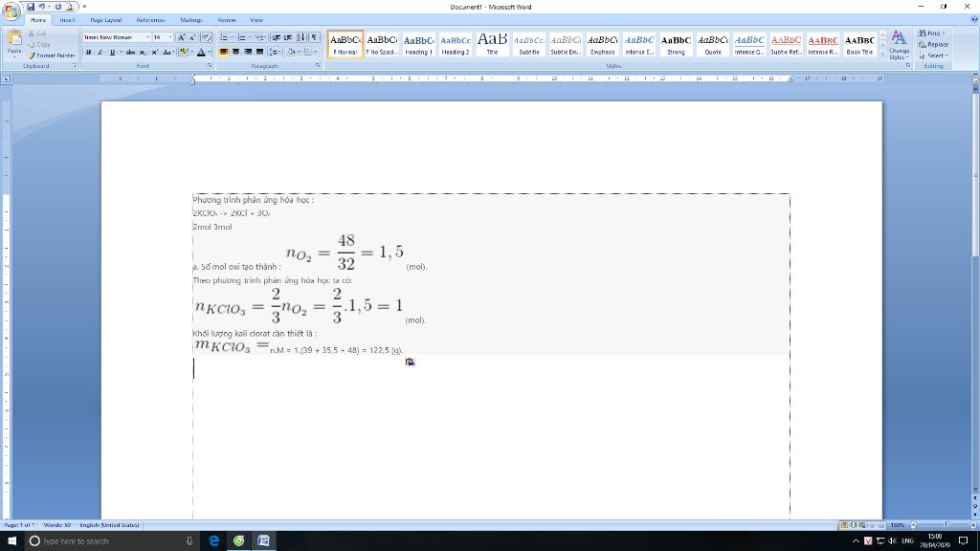Click the Paste Options icon in document
The width and height of the screenshot is (980, 551).
(x=410, y=362)
